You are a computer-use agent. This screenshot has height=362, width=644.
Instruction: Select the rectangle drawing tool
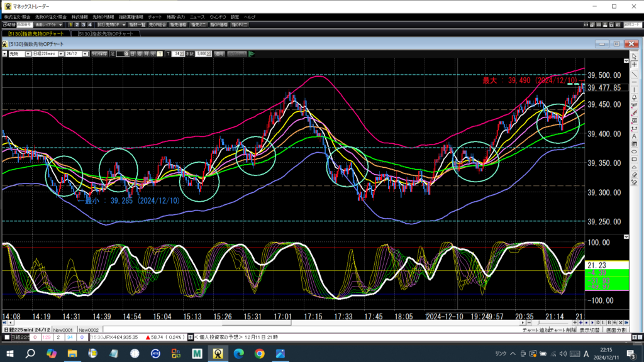click(x=634, y=159)
